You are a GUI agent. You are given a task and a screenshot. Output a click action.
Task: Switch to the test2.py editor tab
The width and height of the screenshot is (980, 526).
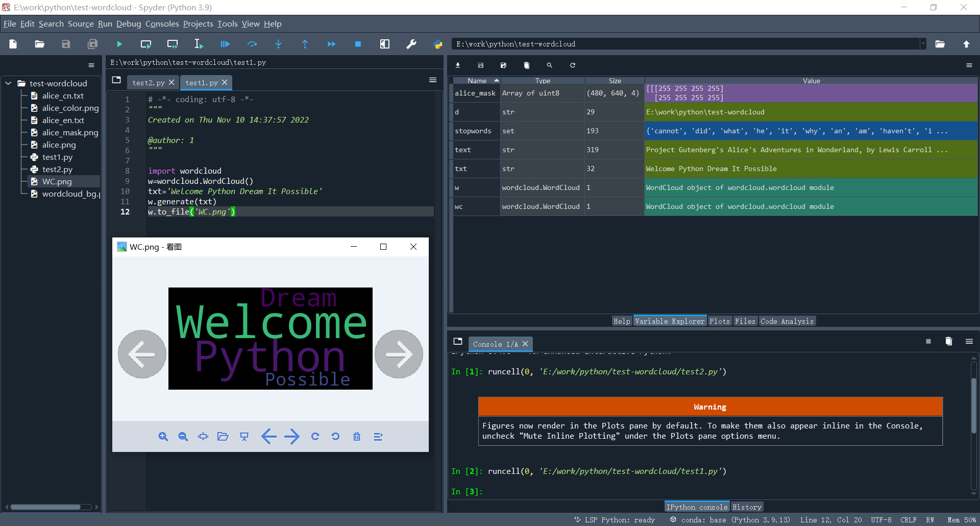(x=148, y=83)
